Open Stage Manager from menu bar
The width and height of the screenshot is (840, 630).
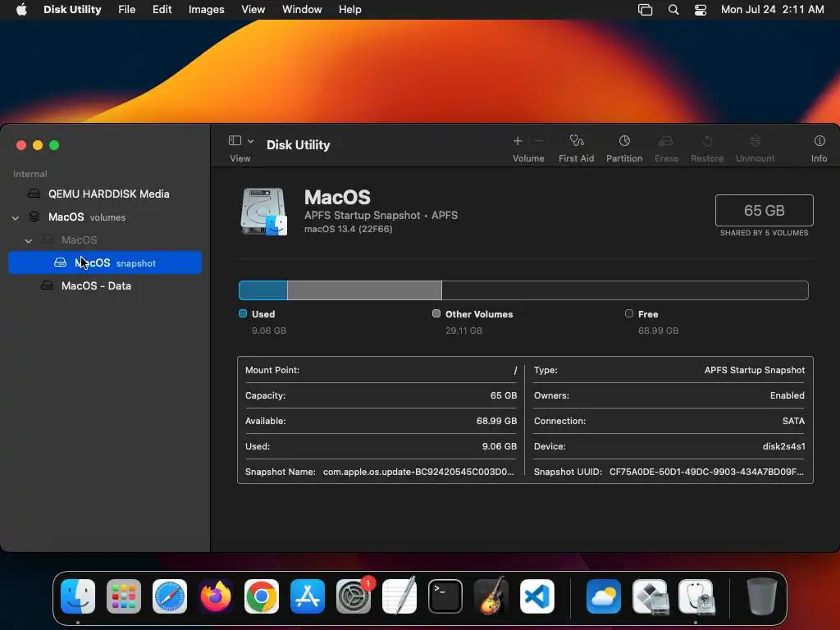(645, 10)
